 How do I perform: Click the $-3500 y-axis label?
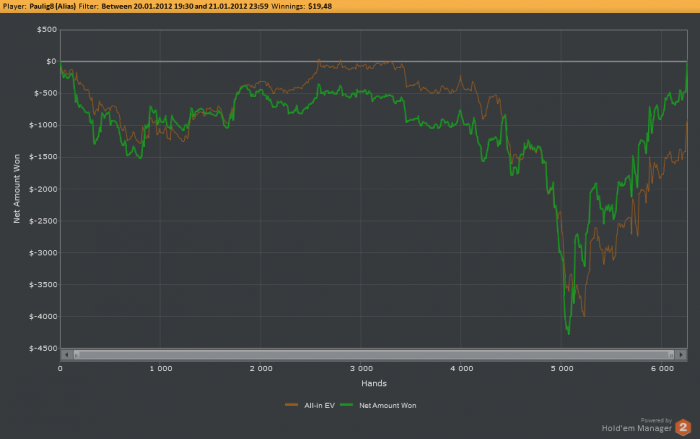pyautogui.click(x=43, y=284)
